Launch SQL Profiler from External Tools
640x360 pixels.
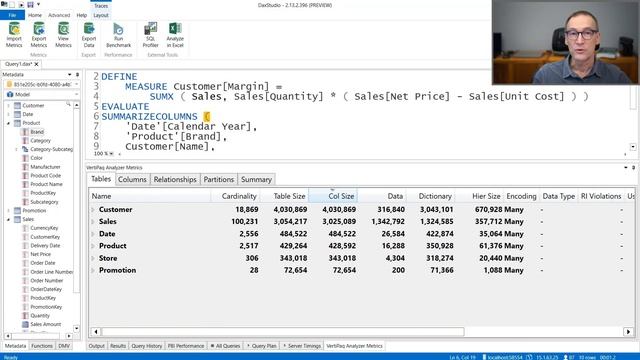[151, 35]
